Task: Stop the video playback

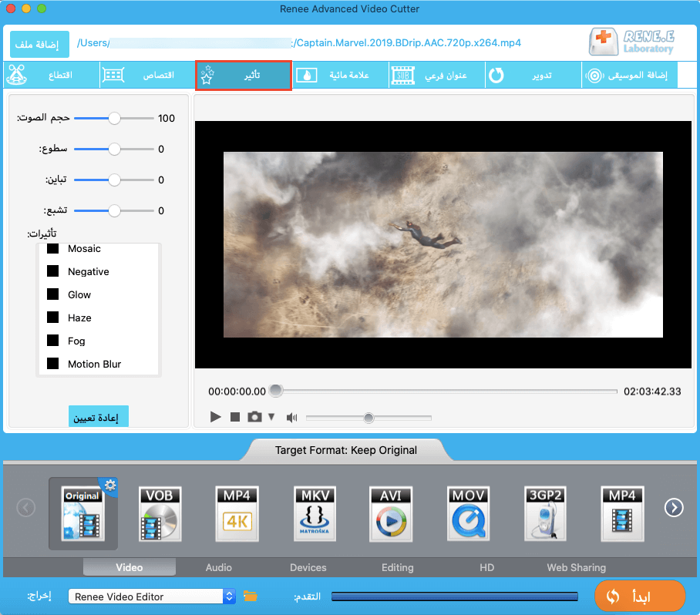Action: [235, 417]
